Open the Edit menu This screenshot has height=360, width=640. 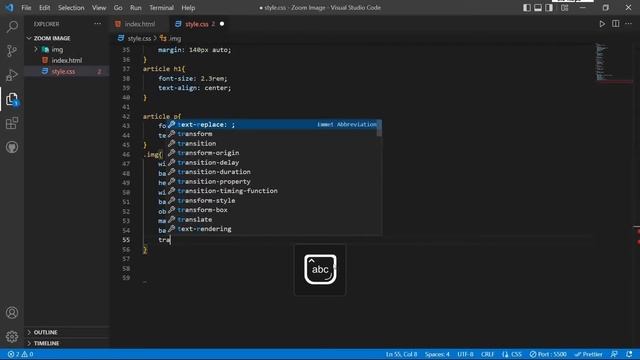point(44,8)
